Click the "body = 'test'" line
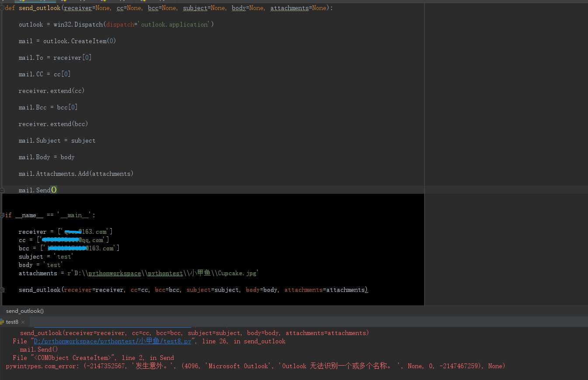The image size is (588, 380). pos(41,265)
